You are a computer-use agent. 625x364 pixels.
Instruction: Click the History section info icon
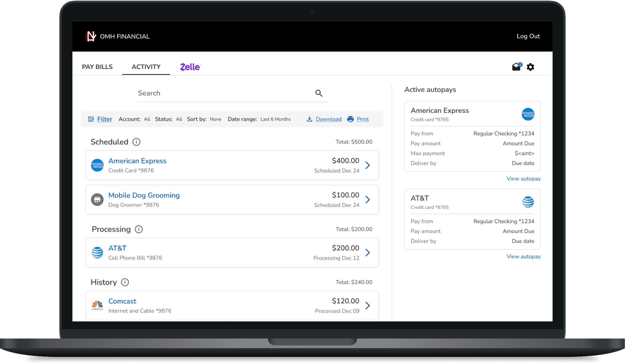[x=125, y=282]
